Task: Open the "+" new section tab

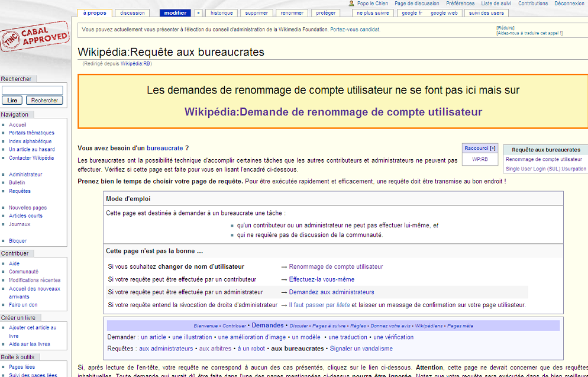Action: point(198,13)
